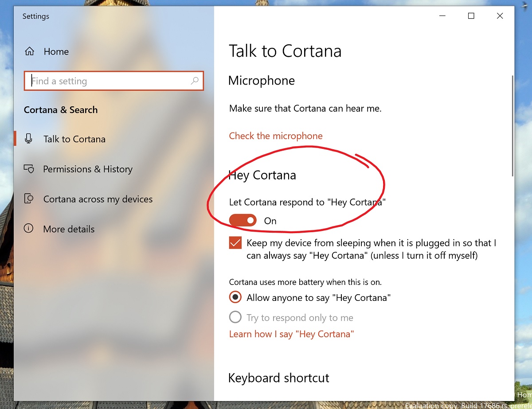The width and height of the screenshot is (532, 409).
Task: Maximize the Settings window
Action: pyautogui.click(x=471, y=16)
